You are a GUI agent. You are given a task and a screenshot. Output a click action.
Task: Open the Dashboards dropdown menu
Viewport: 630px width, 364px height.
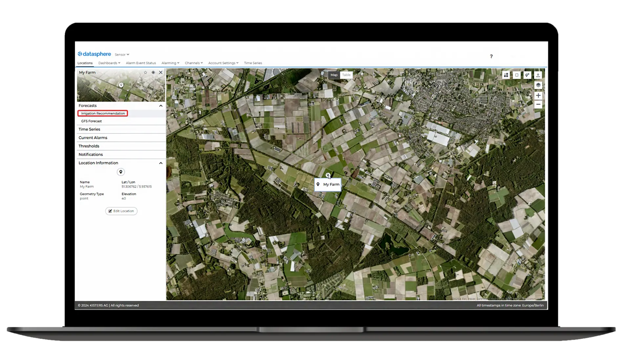109,63
